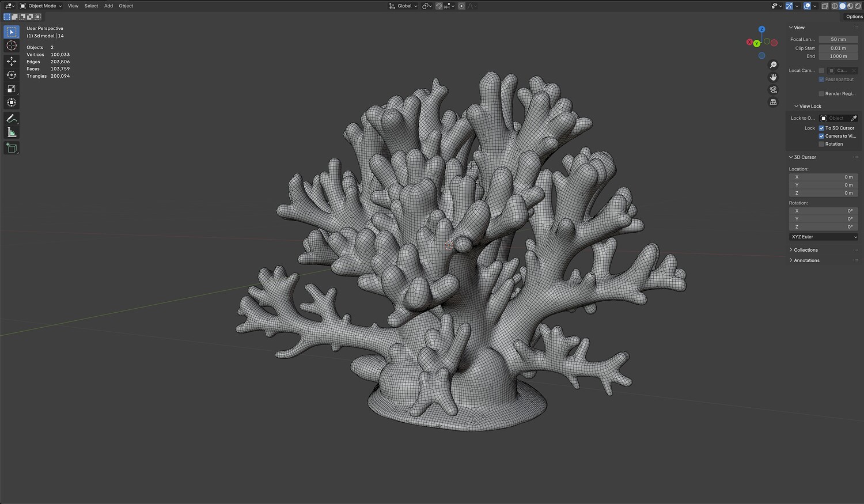Toggle viewport overlays display

[807, 6]
